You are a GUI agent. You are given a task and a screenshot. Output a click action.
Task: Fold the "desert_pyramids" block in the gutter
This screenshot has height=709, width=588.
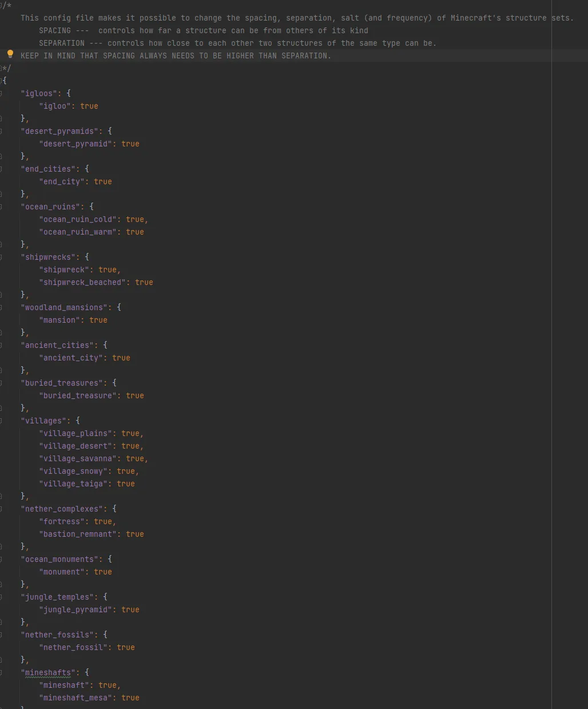tap(1, 131)
